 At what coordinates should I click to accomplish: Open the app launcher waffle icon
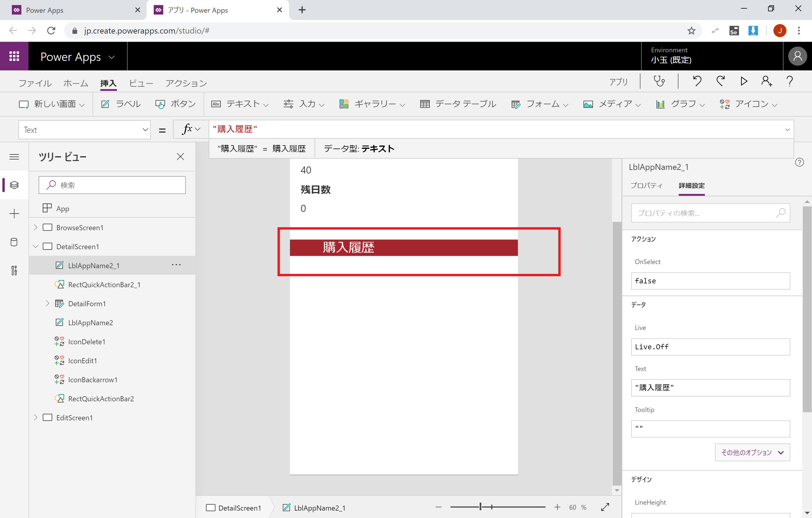tap(14, 56)
